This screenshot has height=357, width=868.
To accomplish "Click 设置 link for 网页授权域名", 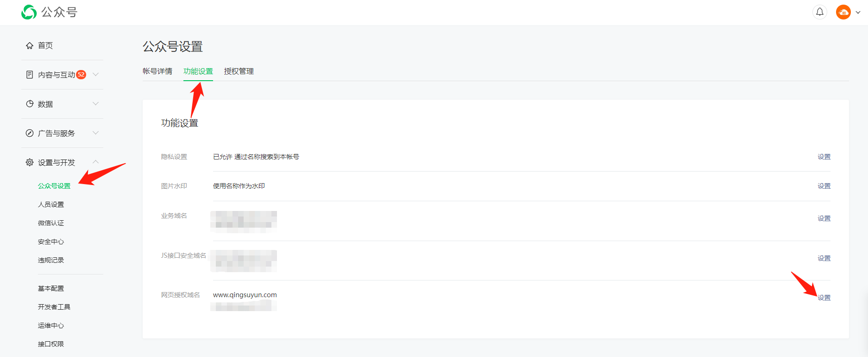I will [x=824, y=298].
